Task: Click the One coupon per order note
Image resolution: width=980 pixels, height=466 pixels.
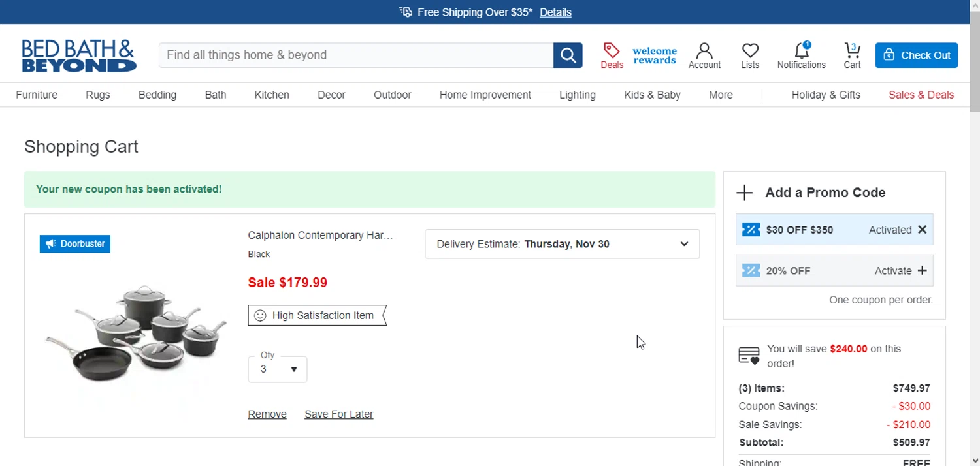Action: pyautogui.click(x=881, y=300)
